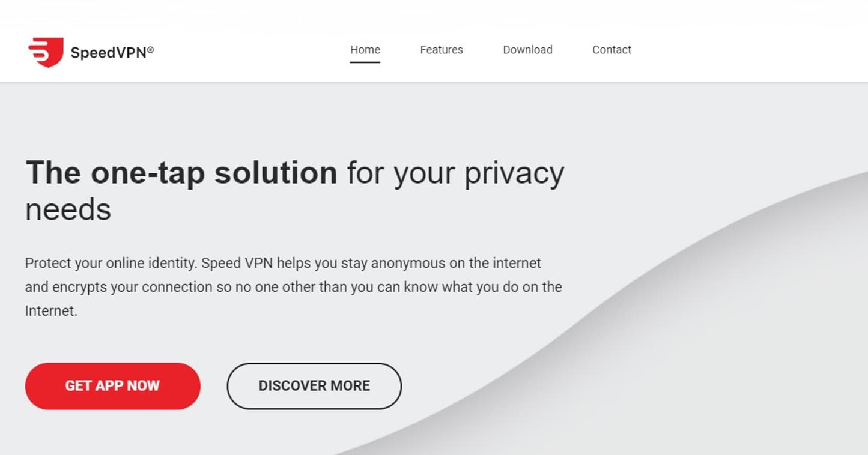Click the empty white header area right of Contact
Image resolution: width=868 pixels, height=455 pixels.
(x=751, y=50)
